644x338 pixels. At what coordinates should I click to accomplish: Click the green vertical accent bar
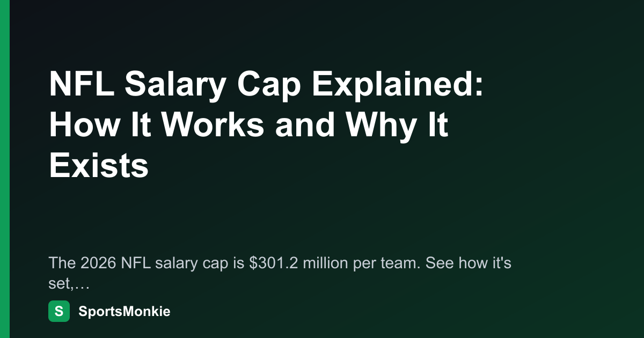point(5,169)
